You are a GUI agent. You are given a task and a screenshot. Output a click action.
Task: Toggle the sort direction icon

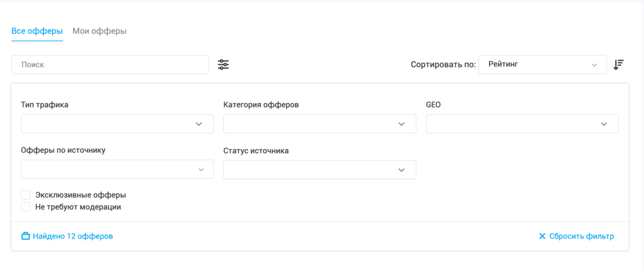pyautogui.click(x=618, y=64)
